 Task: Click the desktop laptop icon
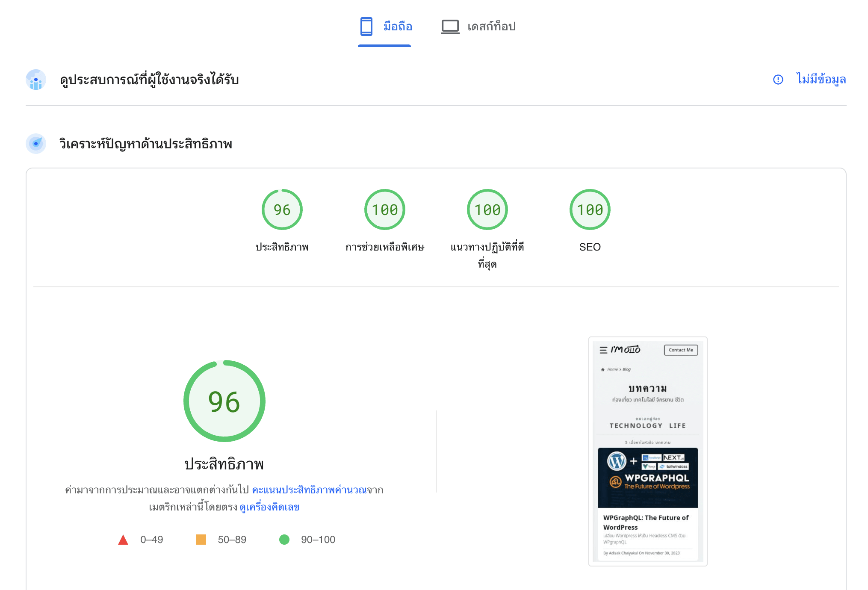pos(450,27)
